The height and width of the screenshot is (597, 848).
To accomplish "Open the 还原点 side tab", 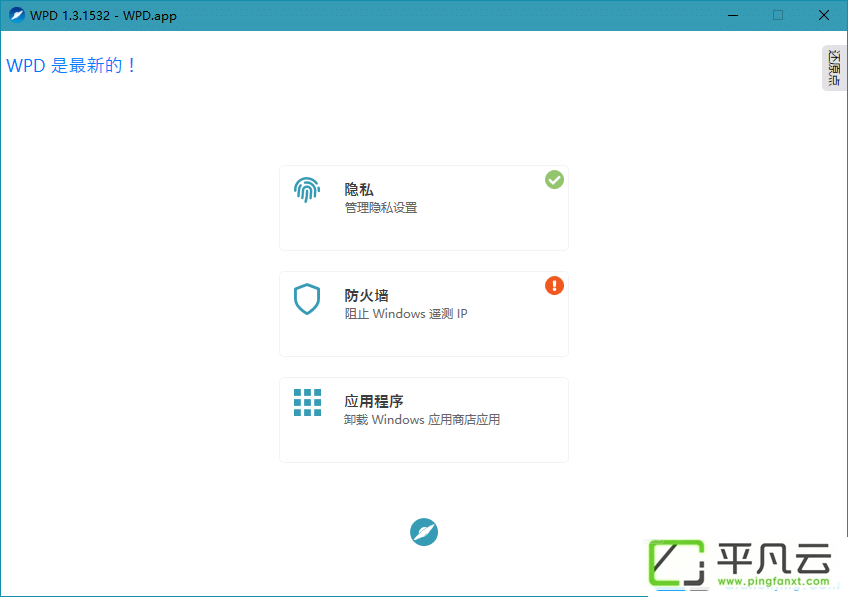I will (x=834, y=68).
